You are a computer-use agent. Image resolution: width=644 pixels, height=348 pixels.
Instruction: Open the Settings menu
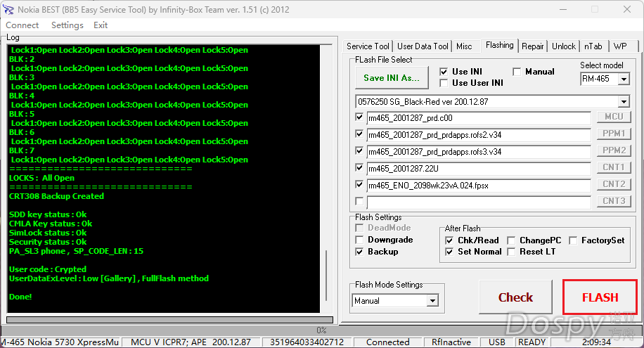tap(67, 25)
